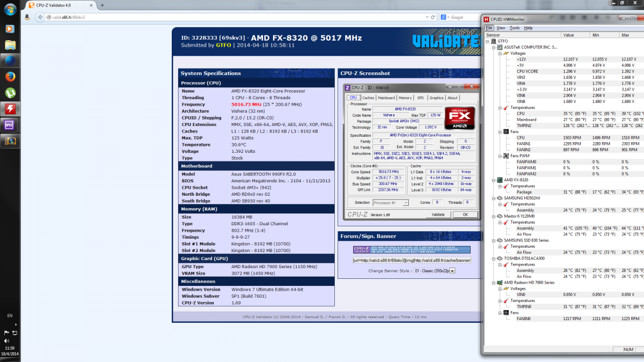Collapse the ASUSTeK Fans group

[x=500, y=131]
